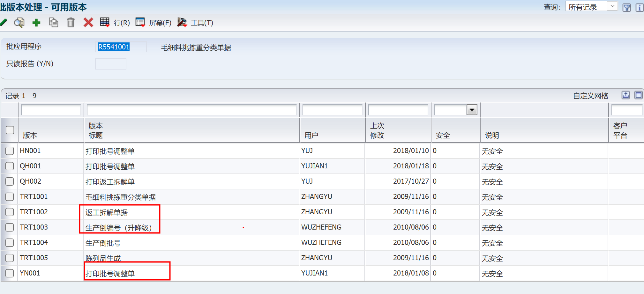Click the 版本标题 column filter field
The width and height of the screenshot is (644, 294).
click(192, 110)
